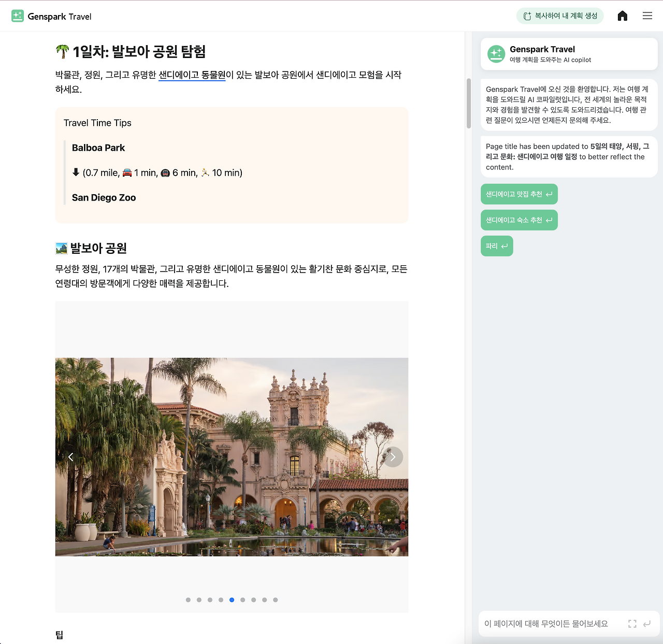Select the 샌디에이고 맛집 추천 suggestion chip

coord(519,194)
